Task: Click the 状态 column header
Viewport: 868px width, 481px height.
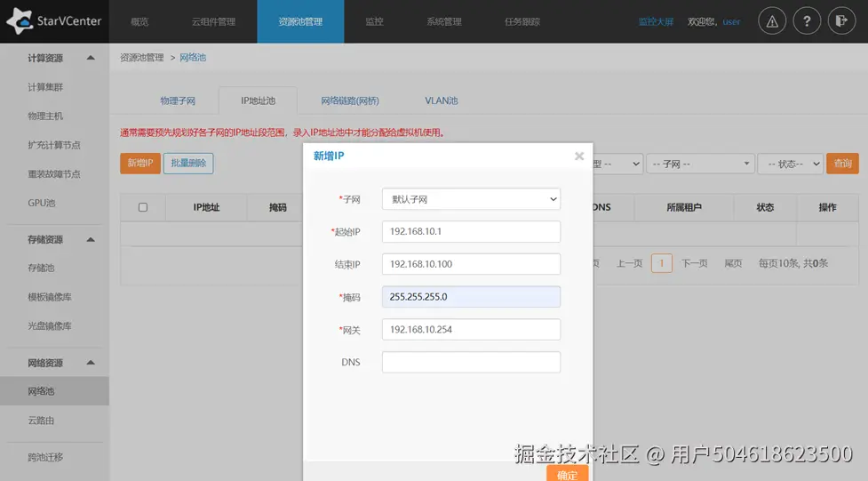Action: pos(765,207)
